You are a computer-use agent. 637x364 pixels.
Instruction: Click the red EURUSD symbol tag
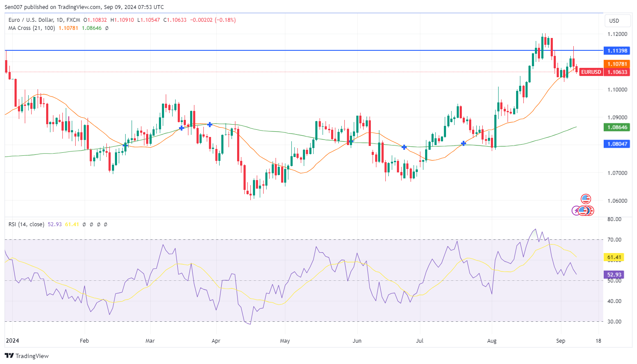pos(591,72)
